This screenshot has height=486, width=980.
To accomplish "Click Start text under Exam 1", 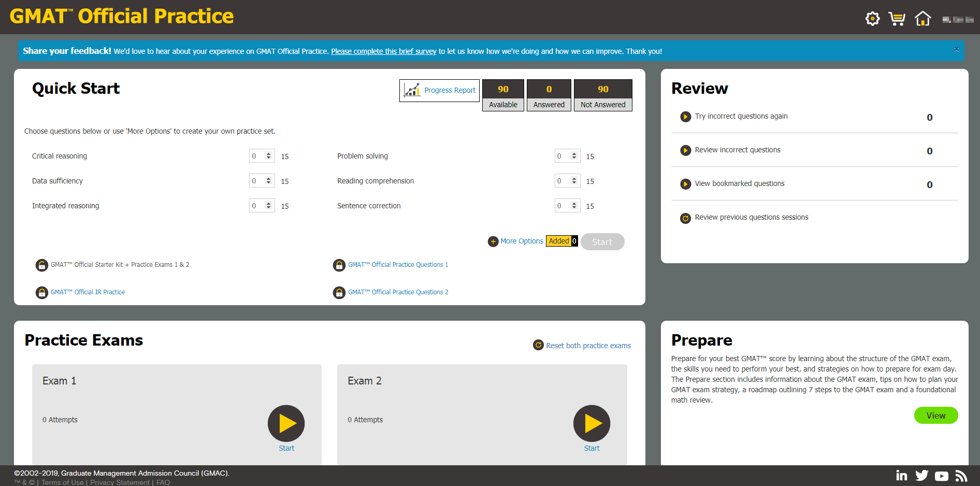I will point(286,448).
